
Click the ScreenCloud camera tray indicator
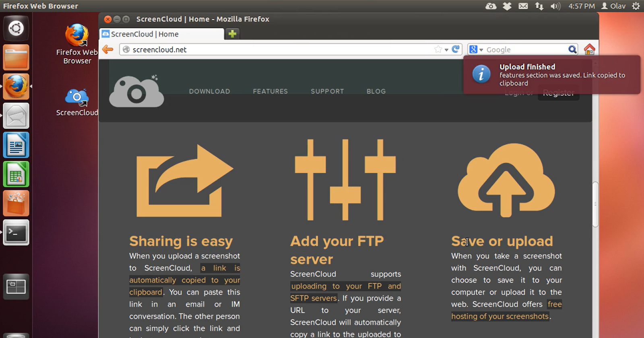[491, 6]
